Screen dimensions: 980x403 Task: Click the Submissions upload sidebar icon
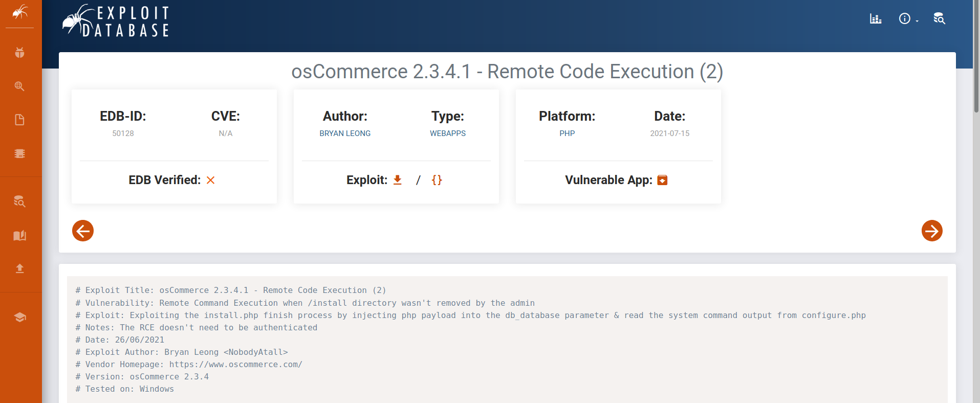tap(20, 268)
